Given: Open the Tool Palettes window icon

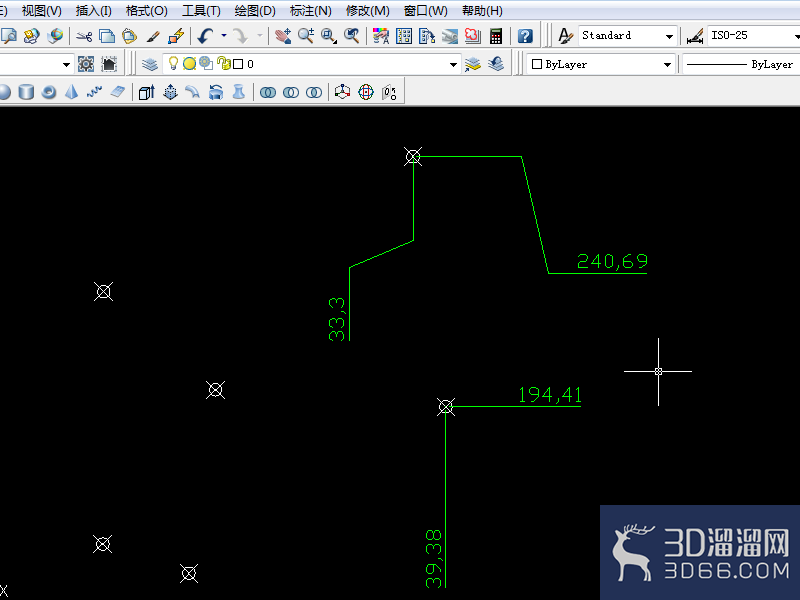Looking at the screenshot, I should tap(427, 36).
